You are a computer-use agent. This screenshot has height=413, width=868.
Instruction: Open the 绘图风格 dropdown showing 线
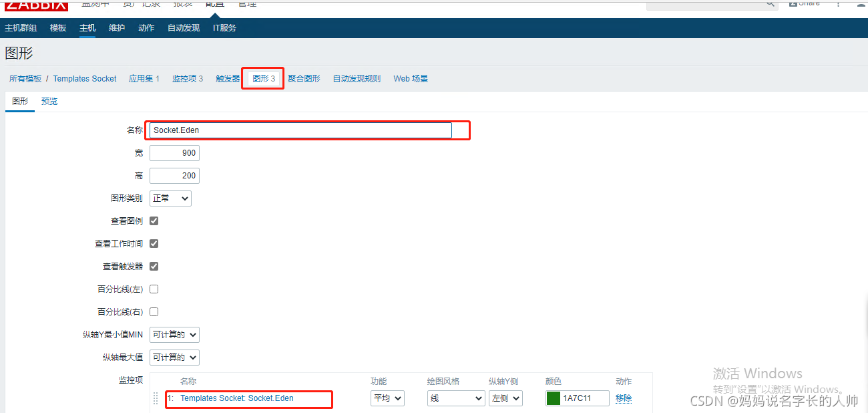click(456, 398)
